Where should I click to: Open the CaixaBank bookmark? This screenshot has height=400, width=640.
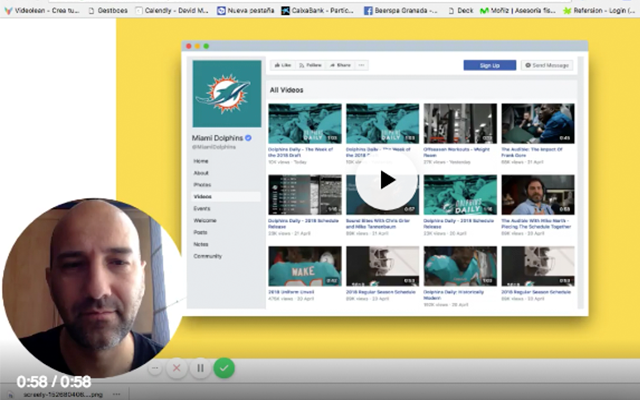pyautogui.click(x=318, y=10)
